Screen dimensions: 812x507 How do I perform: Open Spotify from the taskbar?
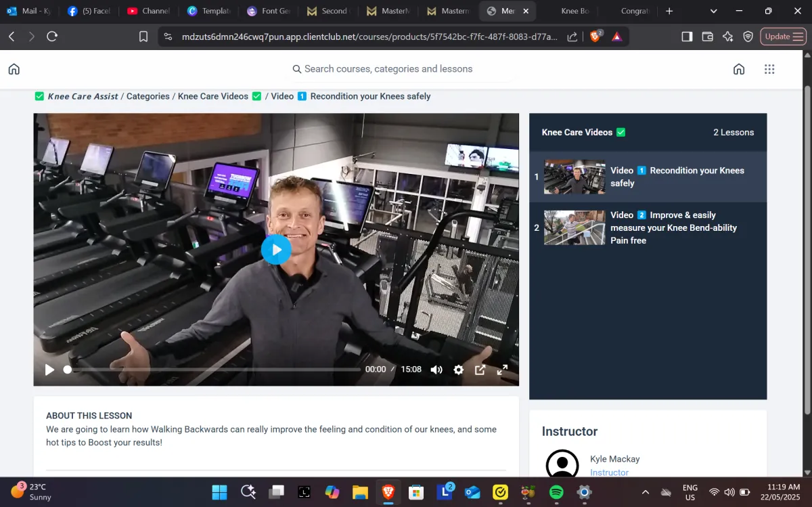[556, 492]
